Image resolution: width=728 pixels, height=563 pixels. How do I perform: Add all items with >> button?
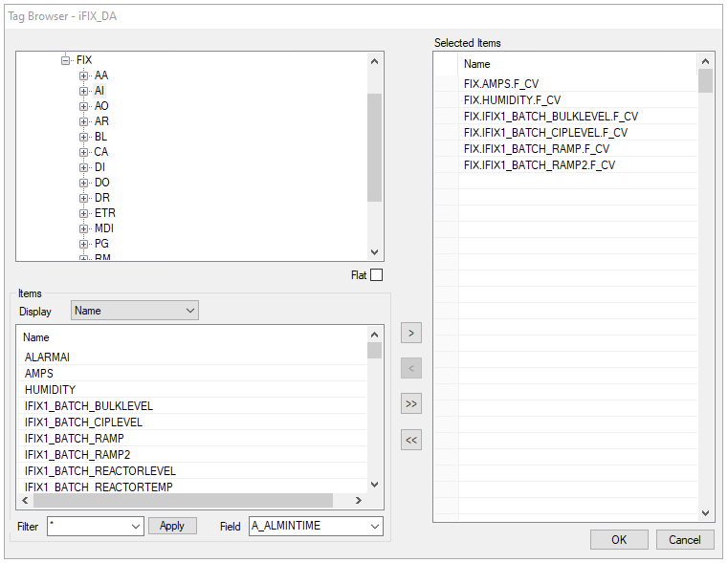[x=411, y=404]
